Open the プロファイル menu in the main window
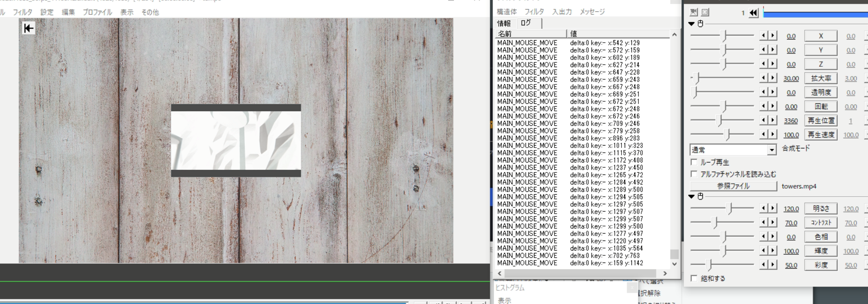 (98, 12)
